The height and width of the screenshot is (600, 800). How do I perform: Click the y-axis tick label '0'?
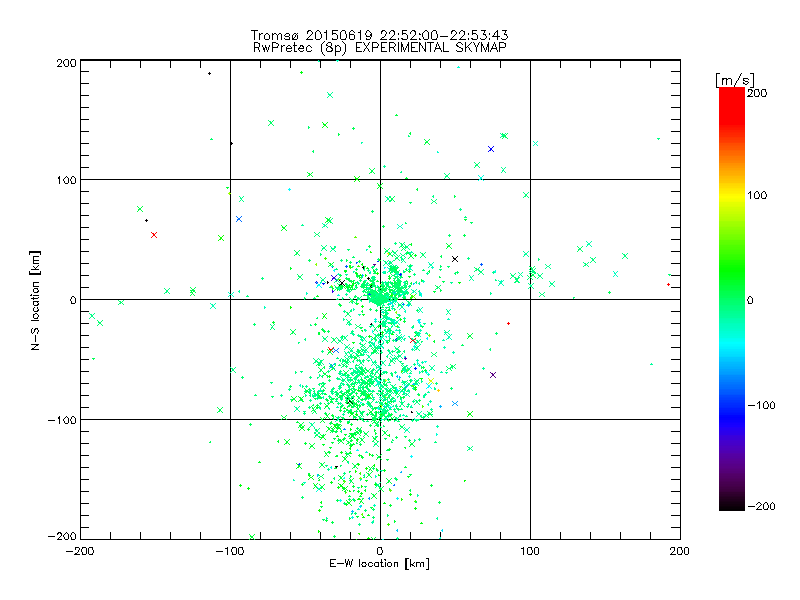pos(73,300)
